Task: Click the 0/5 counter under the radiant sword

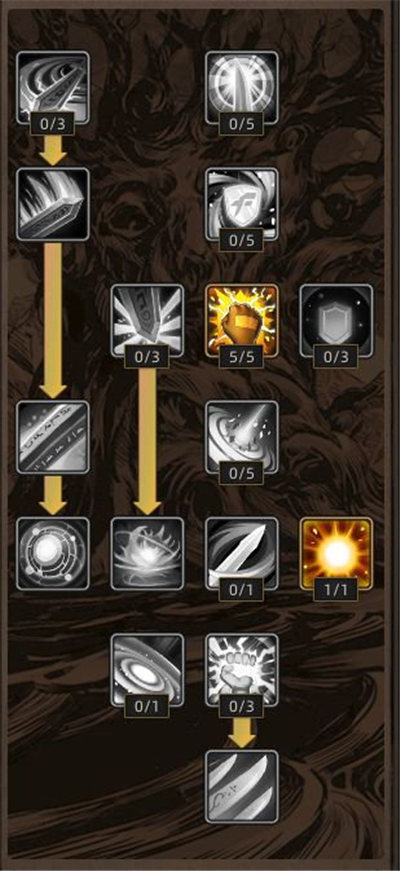Action: click(242, 123)
